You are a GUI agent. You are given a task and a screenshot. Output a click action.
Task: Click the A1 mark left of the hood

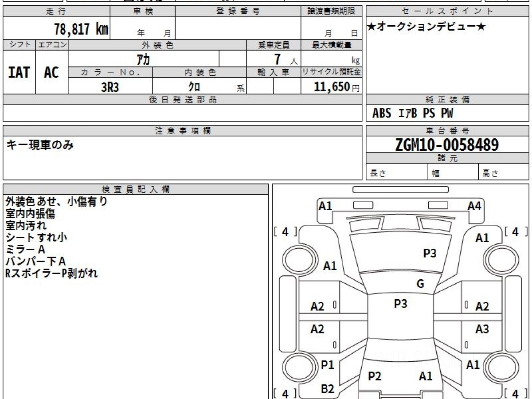[x=330, y=266]
